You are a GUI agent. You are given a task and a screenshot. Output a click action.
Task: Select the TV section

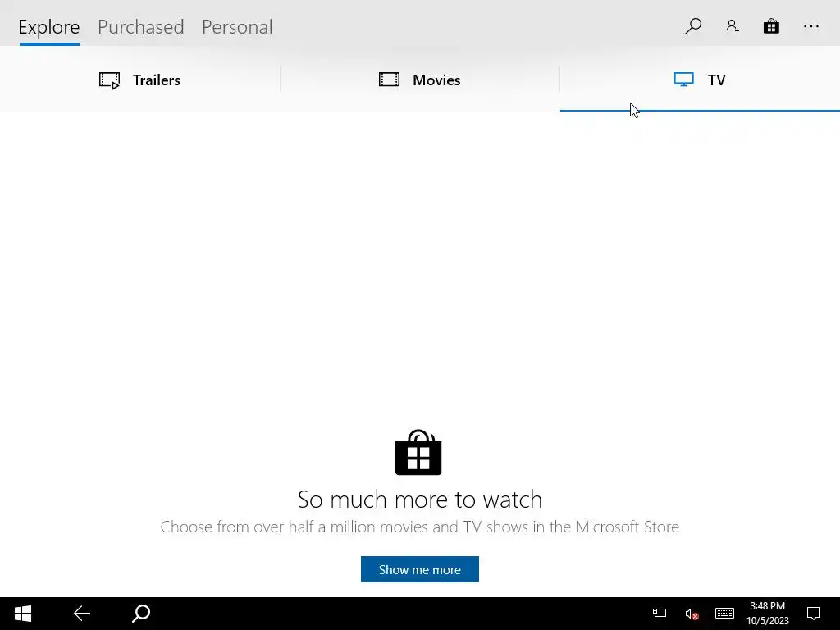coord(700,80)
